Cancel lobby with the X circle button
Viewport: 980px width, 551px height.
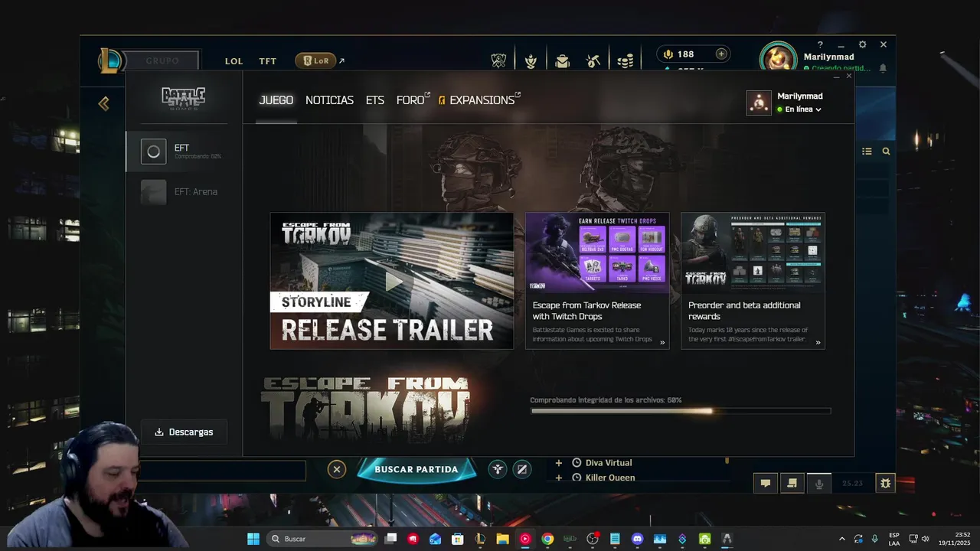337,469
